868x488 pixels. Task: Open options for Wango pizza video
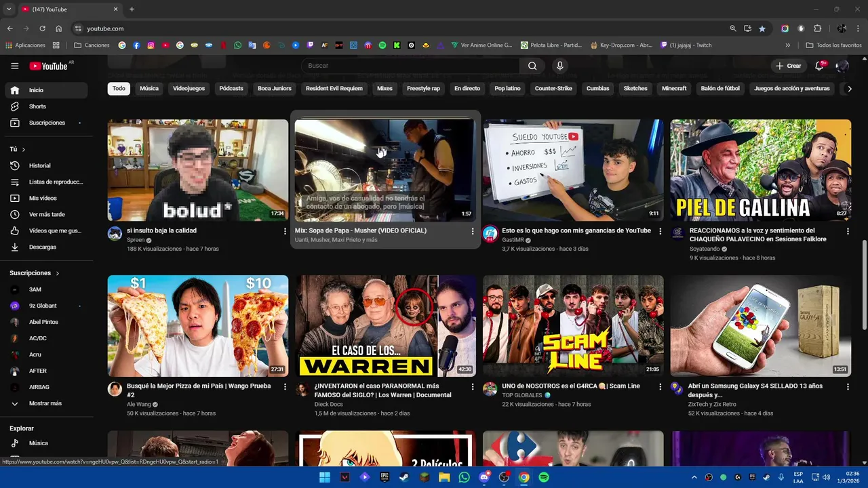(285, 386)
